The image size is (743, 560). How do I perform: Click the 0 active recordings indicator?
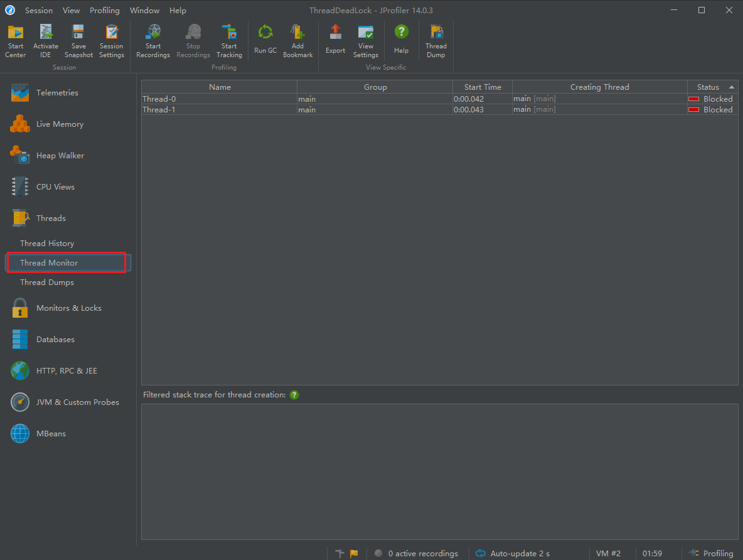tap(417, 553)
